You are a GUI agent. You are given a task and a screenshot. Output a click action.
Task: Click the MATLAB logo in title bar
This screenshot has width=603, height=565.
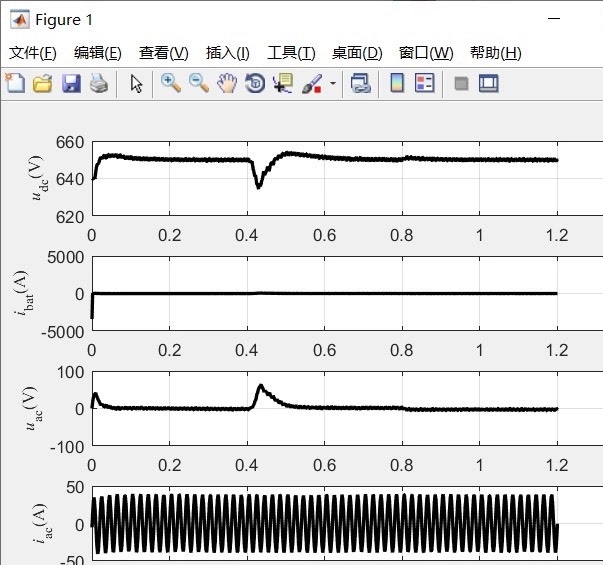click(x=19, y=20)
